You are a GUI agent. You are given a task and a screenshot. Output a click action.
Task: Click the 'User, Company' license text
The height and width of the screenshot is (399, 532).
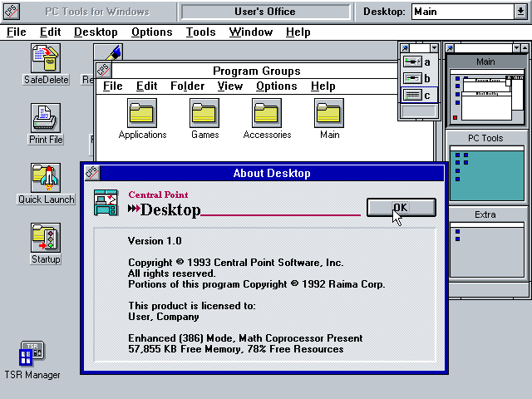point(164,317)
